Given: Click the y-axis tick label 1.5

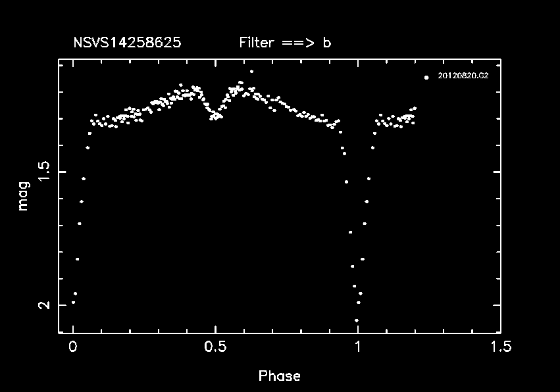Looking at the screenshot, I should click(42, 172).
